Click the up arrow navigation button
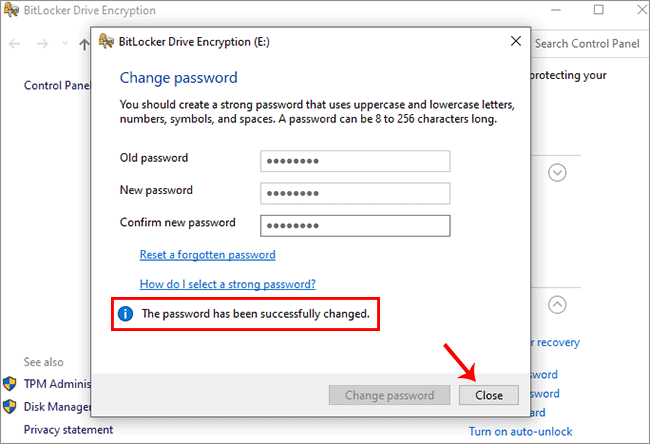 (84, 44)
